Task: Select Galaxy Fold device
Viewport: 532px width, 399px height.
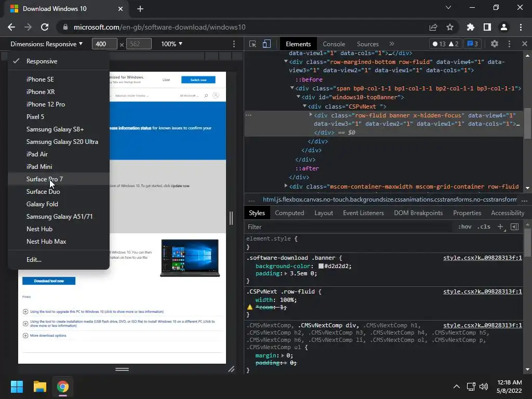Action: point(58,204)
